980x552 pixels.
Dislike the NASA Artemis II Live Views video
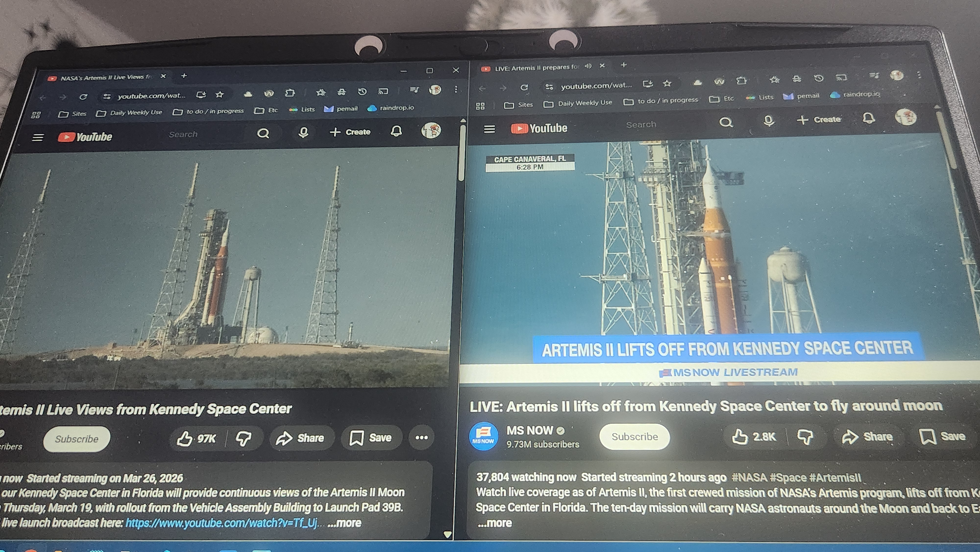[x=243, y=438]
